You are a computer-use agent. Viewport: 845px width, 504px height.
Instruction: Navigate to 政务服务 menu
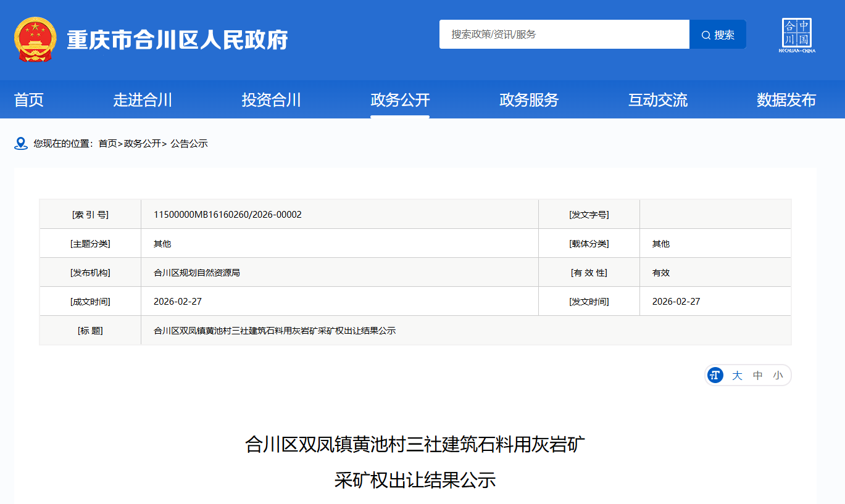[x=529, y=100]
